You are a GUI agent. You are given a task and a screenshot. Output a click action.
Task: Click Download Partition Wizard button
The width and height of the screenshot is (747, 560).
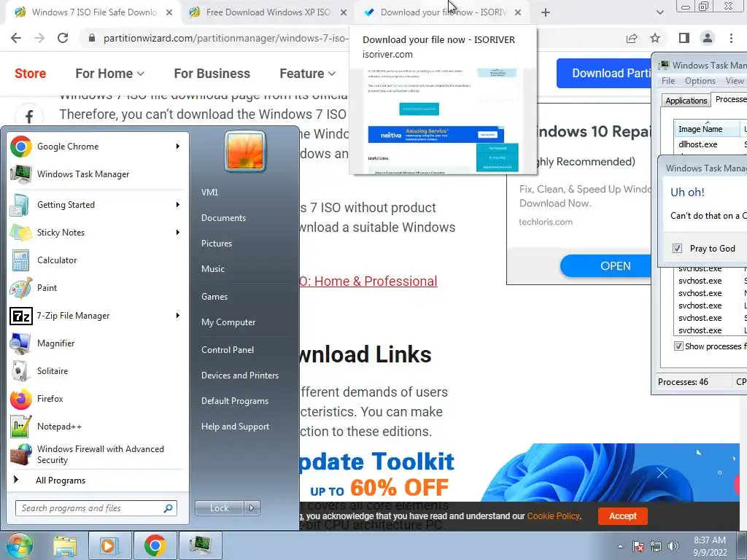[604, 74]
